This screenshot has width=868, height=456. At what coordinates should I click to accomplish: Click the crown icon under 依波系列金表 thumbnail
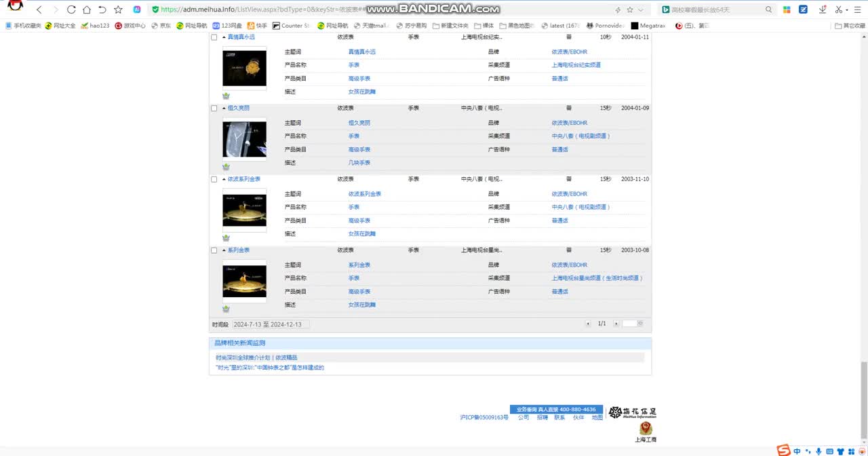pyautogui.click(x=226, y=238)
